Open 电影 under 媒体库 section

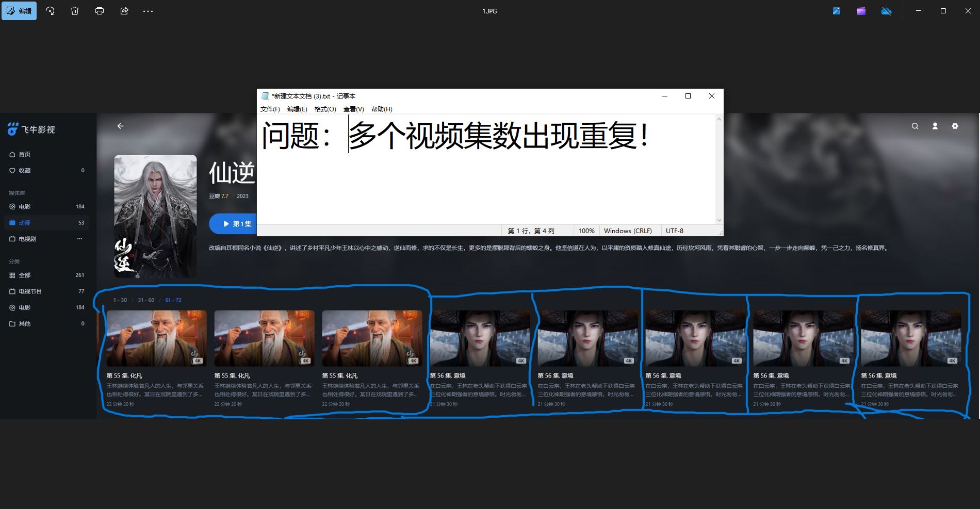[46, 206]
